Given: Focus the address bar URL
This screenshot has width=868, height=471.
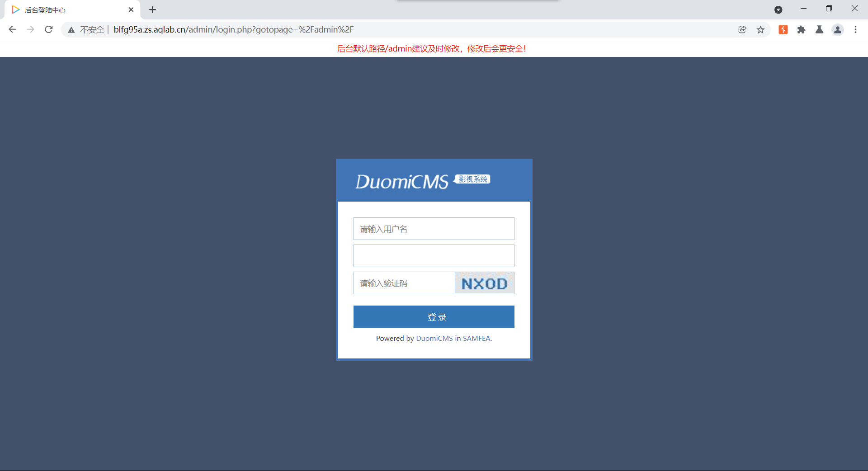Looking at the screenshot, I should click(233, 29).
